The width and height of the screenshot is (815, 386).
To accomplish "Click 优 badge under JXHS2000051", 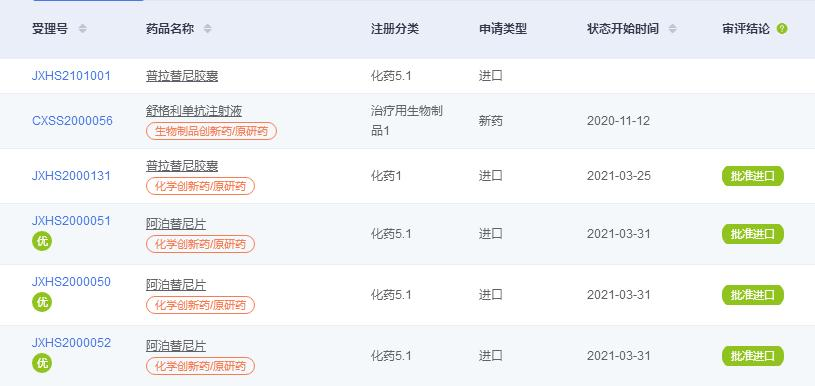I will [x=42, y=241].
